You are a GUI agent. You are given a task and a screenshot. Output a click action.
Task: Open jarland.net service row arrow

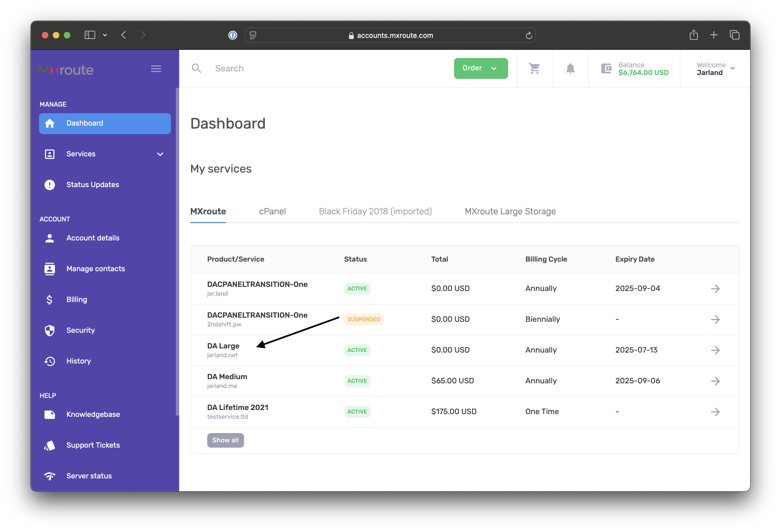[x=715, y=350]
